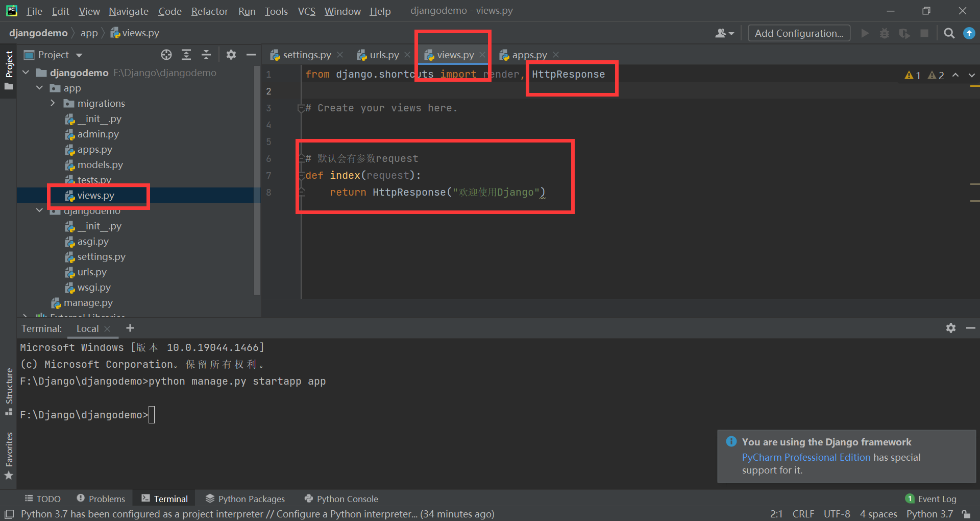Open the Favorites sidebar tool button

pos(9,456)
